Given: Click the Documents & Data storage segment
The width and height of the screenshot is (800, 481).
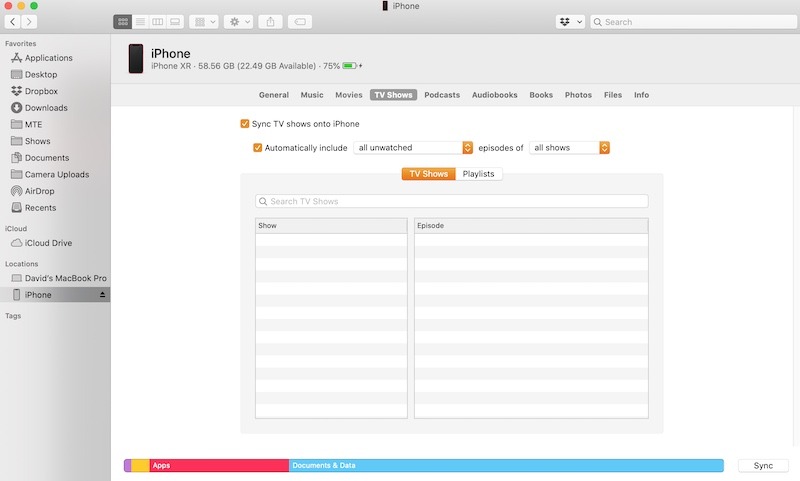Looking at the screenshot, I should tap(506, 466).
